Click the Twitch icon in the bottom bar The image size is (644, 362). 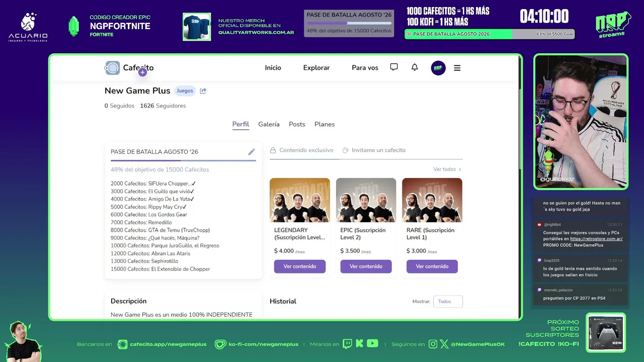pyautogui.click(x=347, y=344)
